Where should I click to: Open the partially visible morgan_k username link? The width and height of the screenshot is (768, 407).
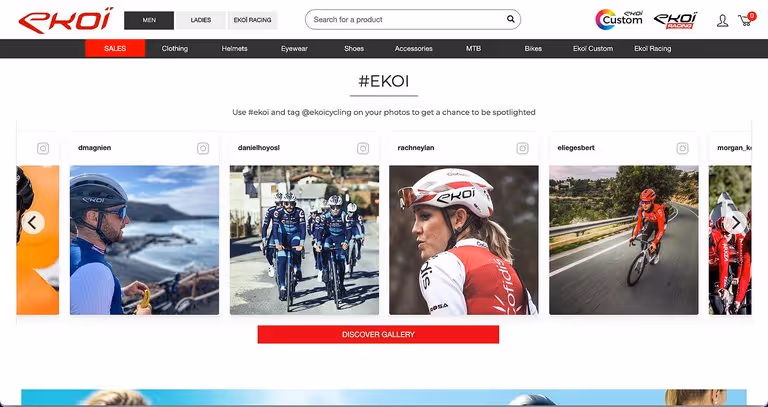[x=734, y=148]
